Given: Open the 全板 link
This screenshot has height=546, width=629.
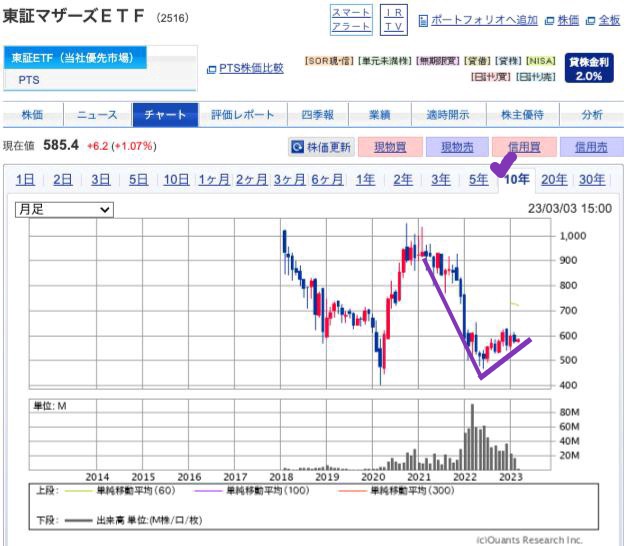Looking at the screenshot, I should point(609,20).
